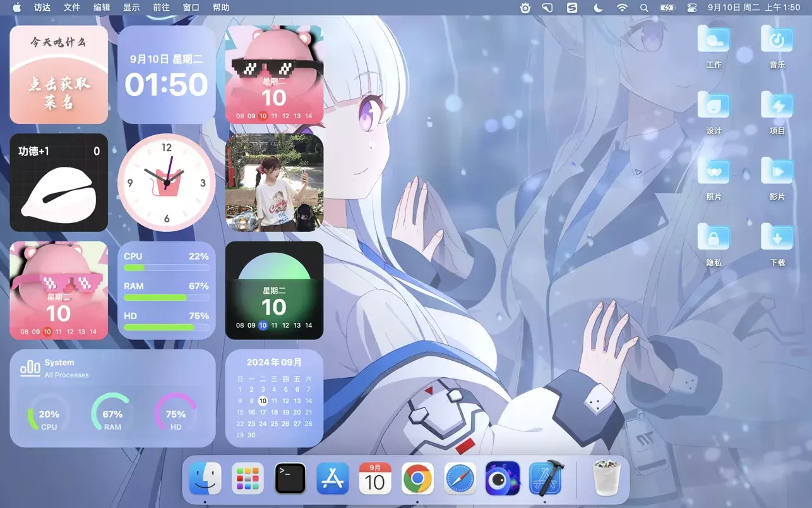
Task: Click the dark green calendar widget's large 10
Action: pyautogui.click(x=274, y=307)
